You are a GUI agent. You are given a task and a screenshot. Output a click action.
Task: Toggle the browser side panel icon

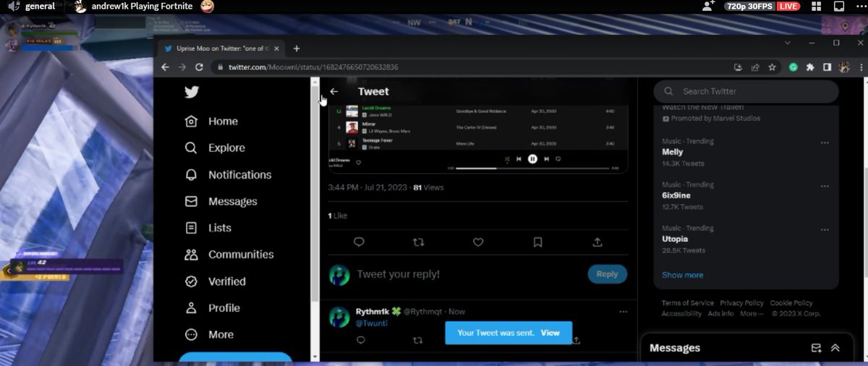pos(827,67)
